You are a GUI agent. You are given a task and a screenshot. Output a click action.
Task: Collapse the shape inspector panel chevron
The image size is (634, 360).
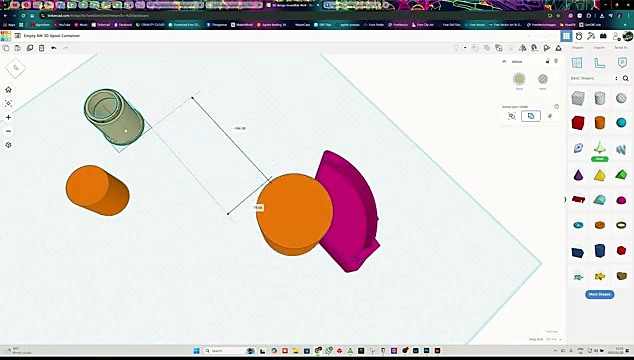coord(504,61)
